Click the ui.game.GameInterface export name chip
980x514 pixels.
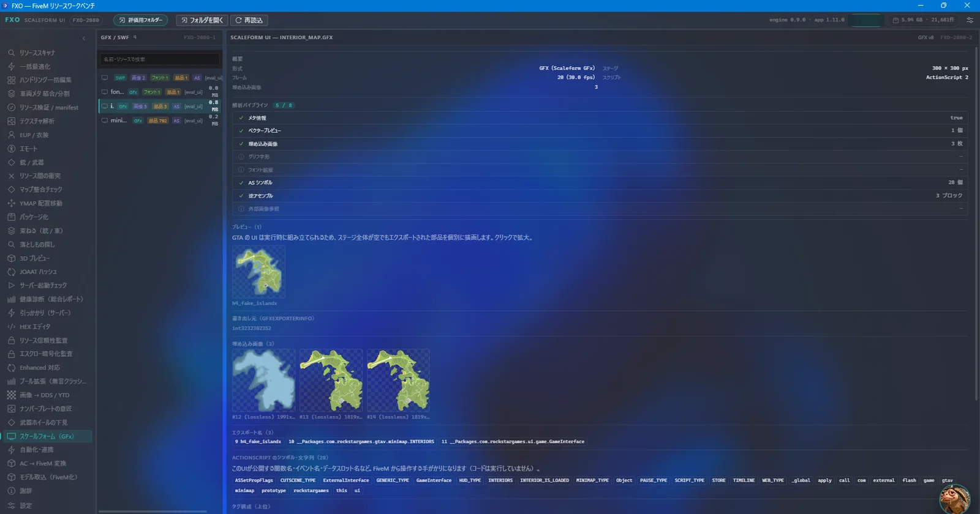[x=513, y=442]
